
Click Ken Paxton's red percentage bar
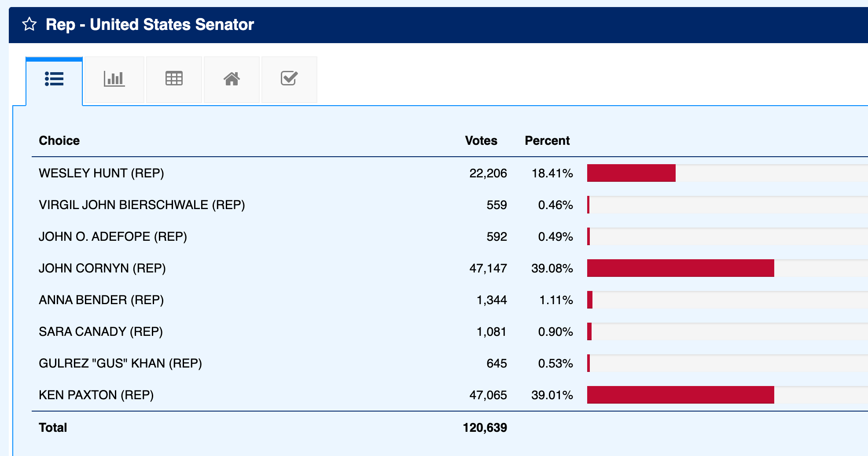point(680,395)
